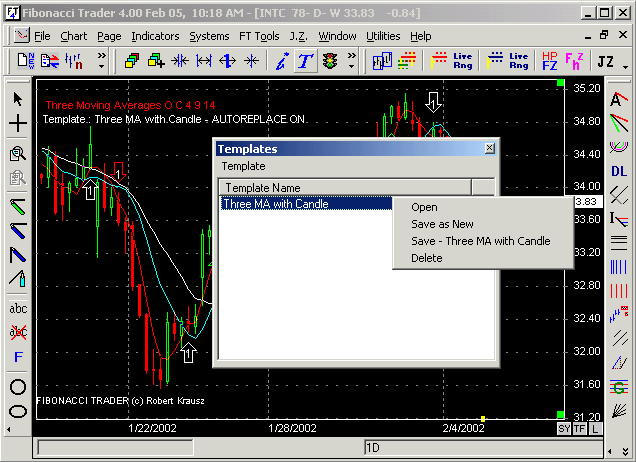Screen dimensions: 636x462
Task: Click the blue bar with horizontal arrows icon
Action: click(228, 61)
